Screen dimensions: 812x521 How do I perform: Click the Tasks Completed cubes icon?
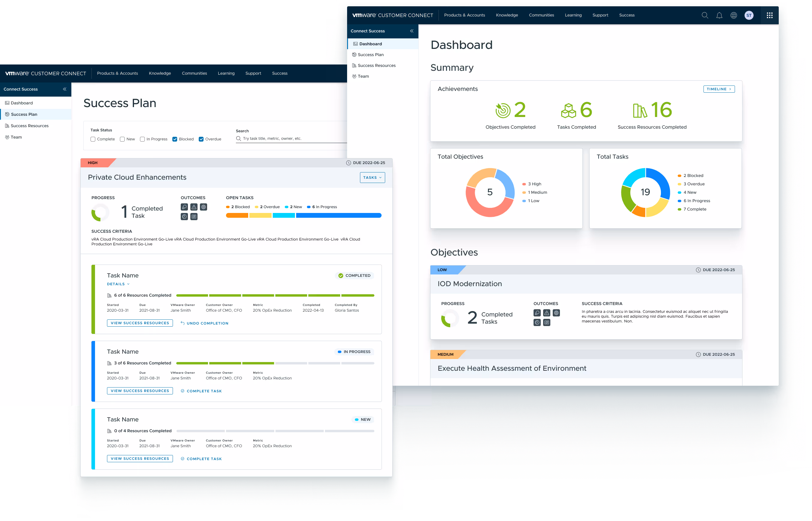pyautogui.click(x=568, y=110)
